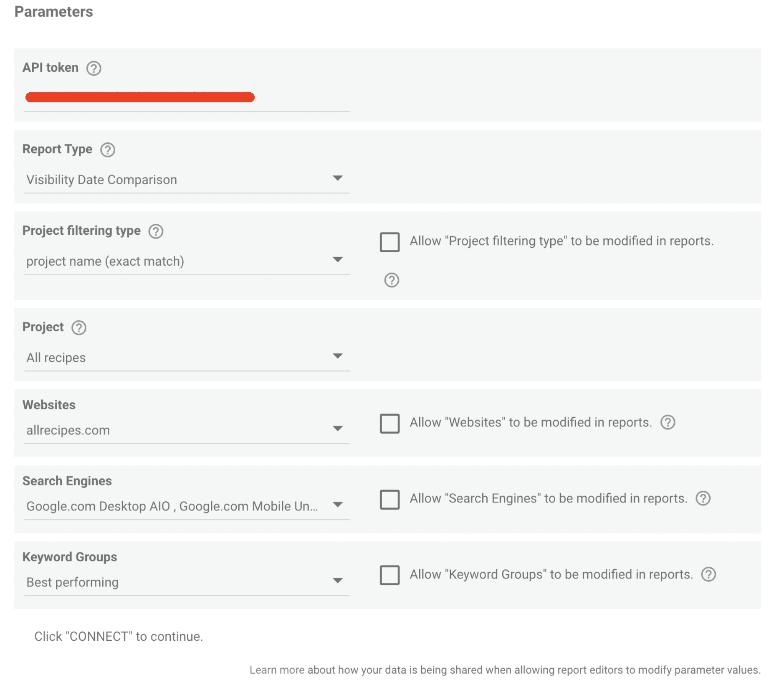Open the API token help icon

tap(94, 68)
